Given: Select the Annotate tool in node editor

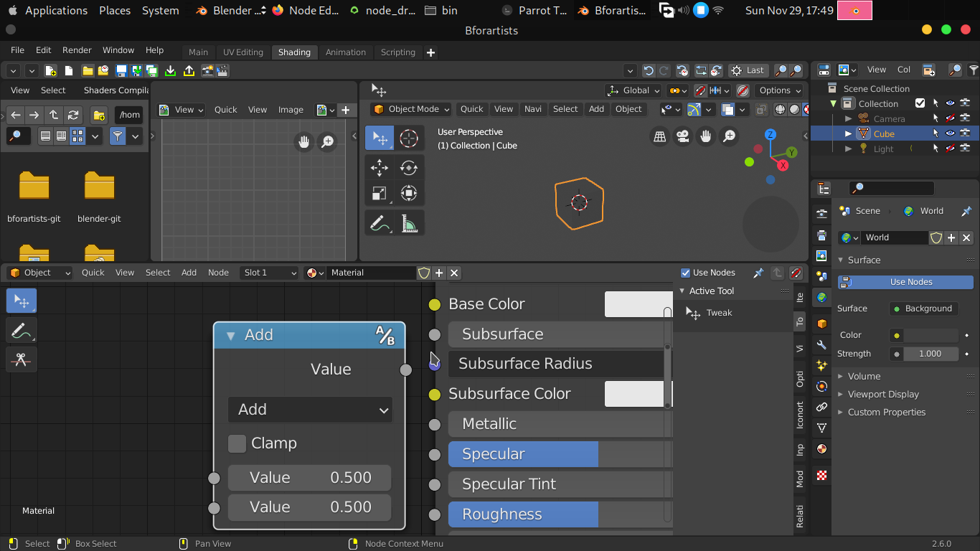Looking at the screenshot, I should (x=22, y=330).
